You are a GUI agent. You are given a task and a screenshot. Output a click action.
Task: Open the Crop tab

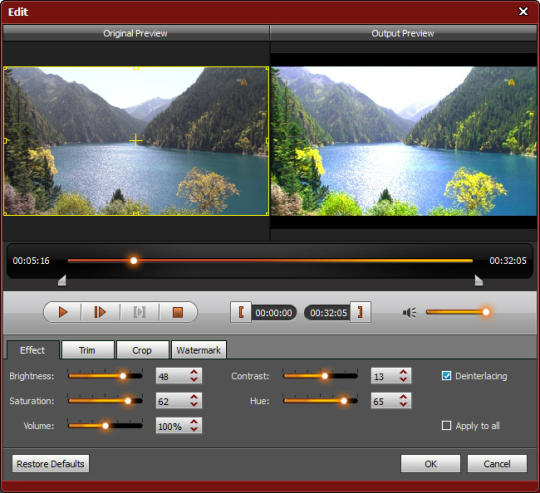click(x=142, y=350)
